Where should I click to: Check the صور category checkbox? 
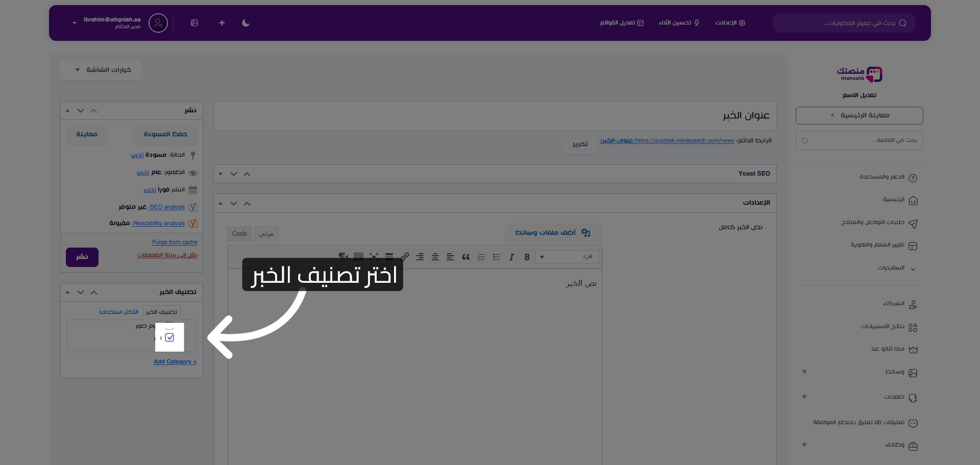click(x=169, y=325)
